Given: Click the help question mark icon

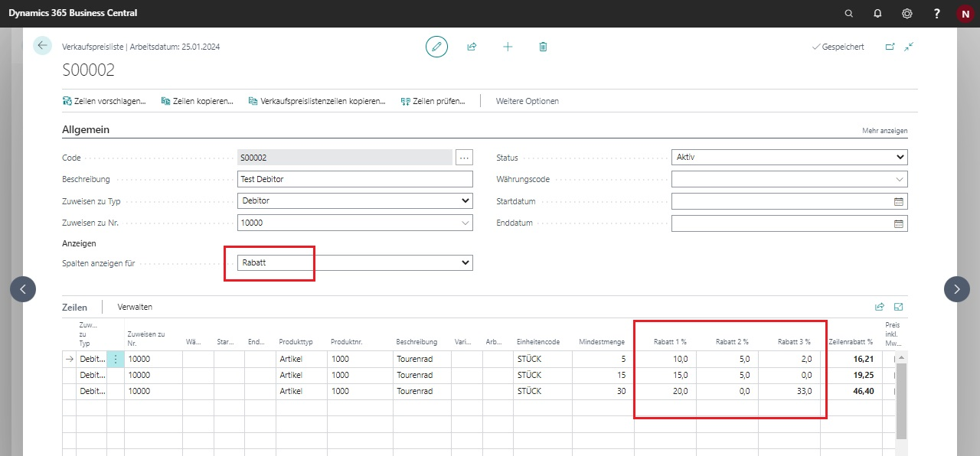Looking at the screenshot, I should (x=936, y=14).
